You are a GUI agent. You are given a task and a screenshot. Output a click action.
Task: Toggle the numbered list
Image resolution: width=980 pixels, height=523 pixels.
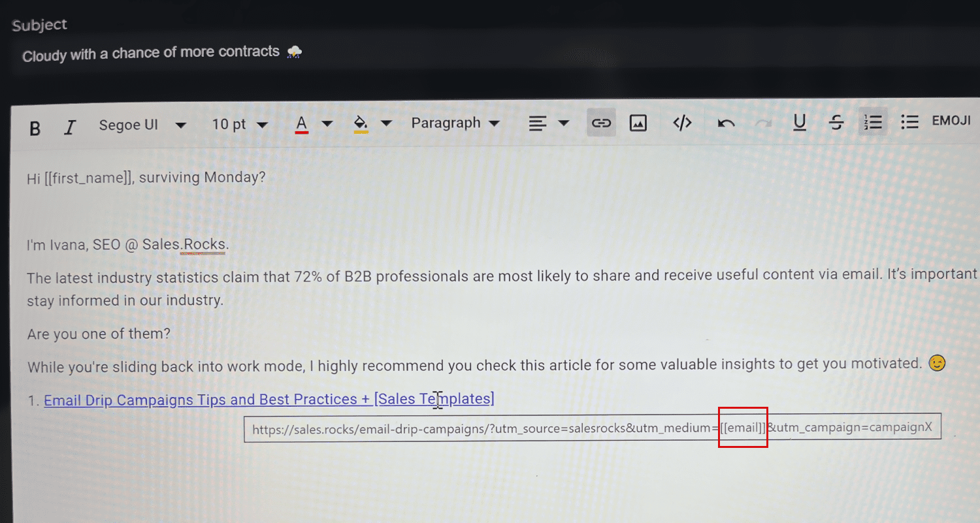[873, 122]
